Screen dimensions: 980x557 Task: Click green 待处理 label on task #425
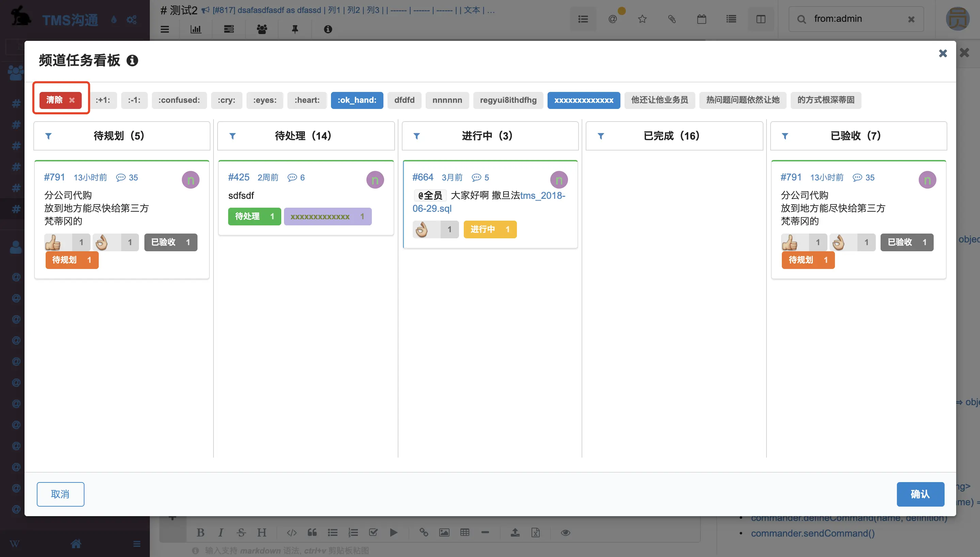tap(254, 217)
